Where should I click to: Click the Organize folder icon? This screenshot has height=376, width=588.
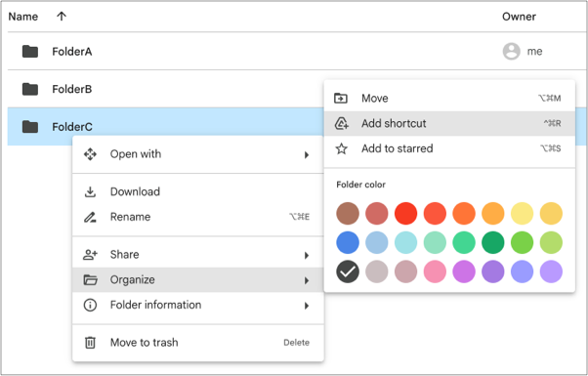point(90,279)
